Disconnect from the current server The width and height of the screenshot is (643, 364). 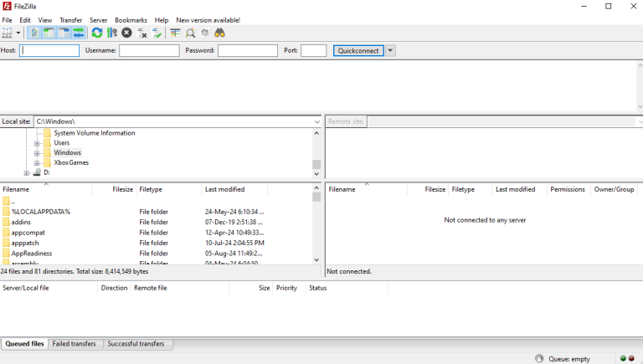(x=141, y=33)
